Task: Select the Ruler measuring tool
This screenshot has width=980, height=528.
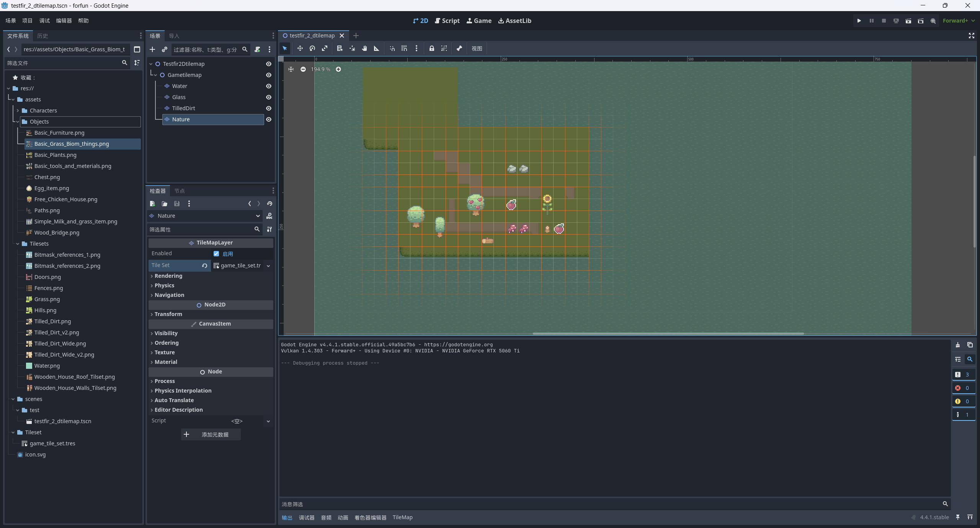Action: tap(377, 48)
